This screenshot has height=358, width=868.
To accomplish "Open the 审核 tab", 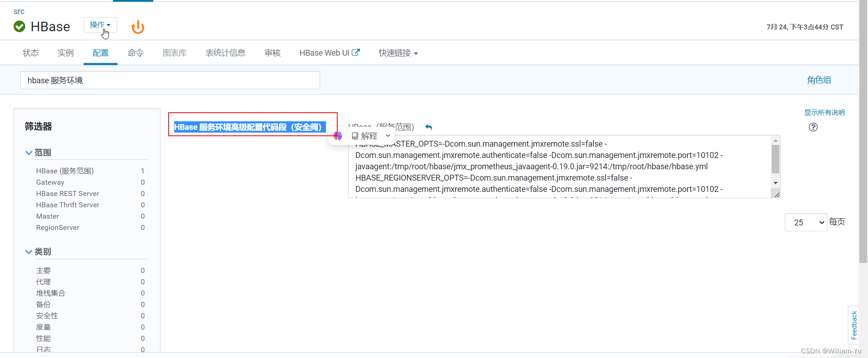I will 273,53.
